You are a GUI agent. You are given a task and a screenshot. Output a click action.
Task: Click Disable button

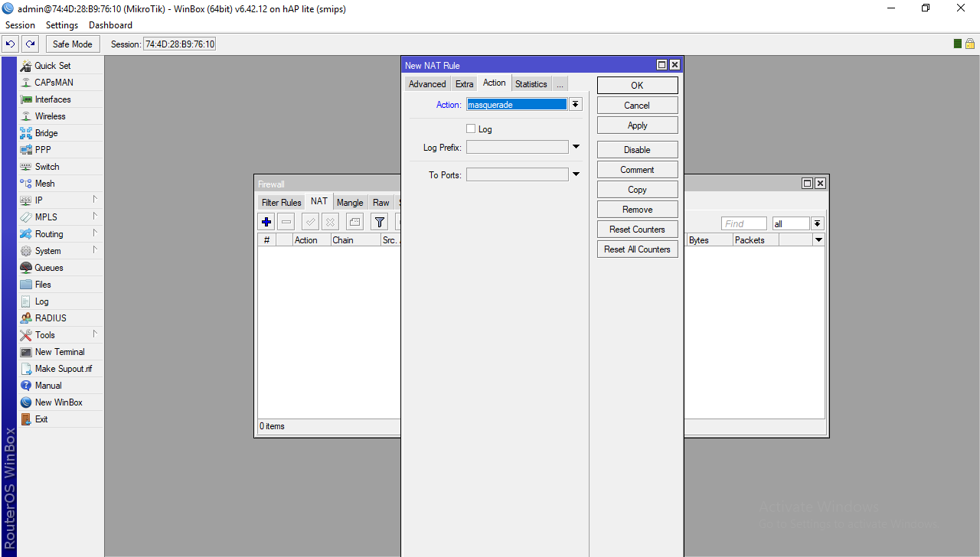pos(637,150)
